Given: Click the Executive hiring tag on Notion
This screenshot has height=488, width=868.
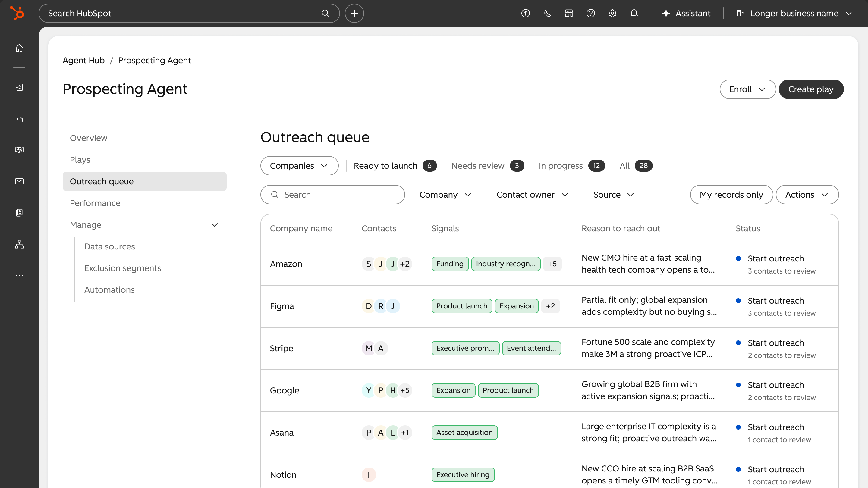Looking at the screenshot, I should [463, 475].
